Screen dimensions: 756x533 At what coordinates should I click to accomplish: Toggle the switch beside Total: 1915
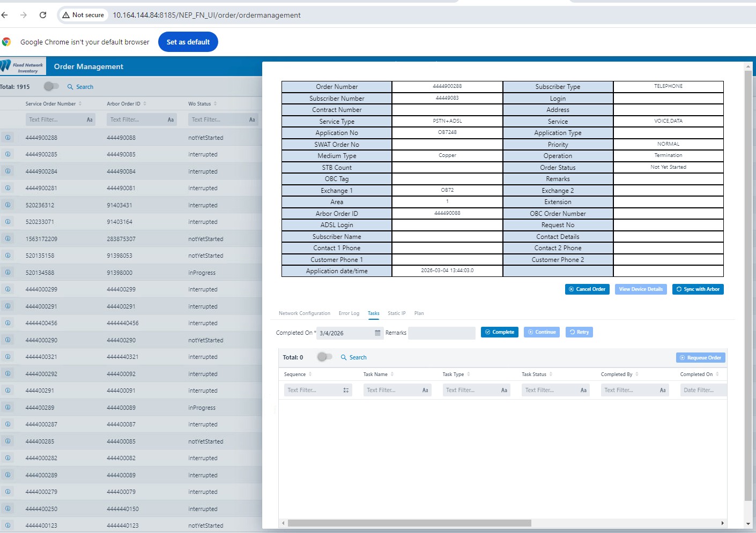click(x=51, y=86)
